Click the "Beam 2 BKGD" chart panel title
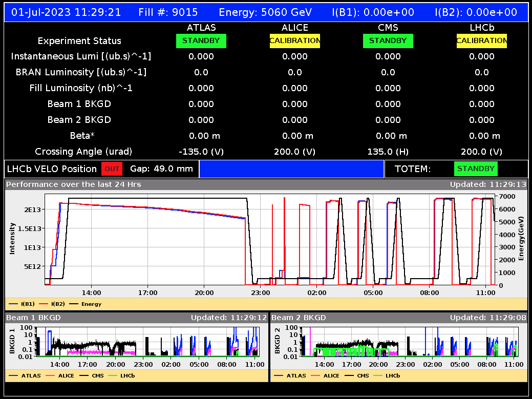Screen dimensions: 532x399 tap(299, 318)
